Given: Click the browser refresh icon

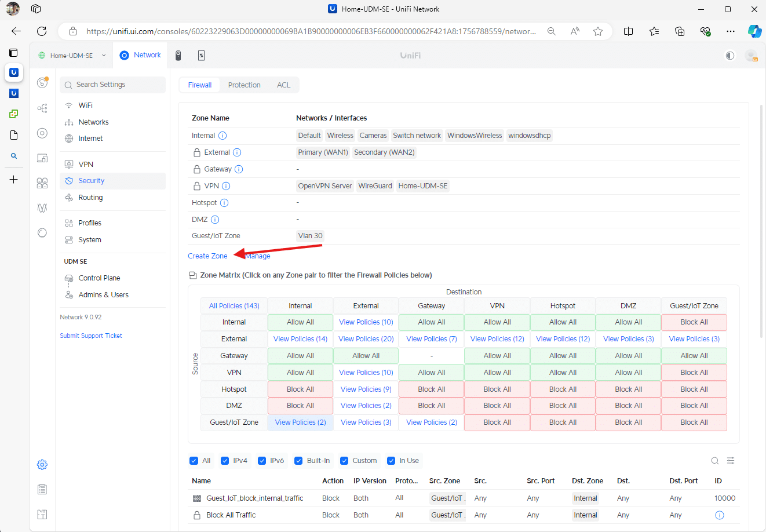Looking at the screenshot, I should pos(42,31).
